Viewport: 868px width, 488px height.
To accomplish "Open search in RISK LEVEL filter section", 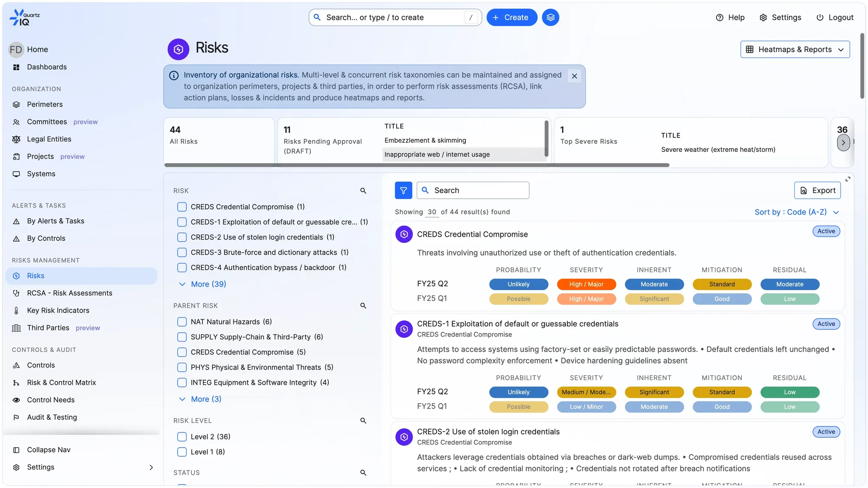I will tap(363, 421).
